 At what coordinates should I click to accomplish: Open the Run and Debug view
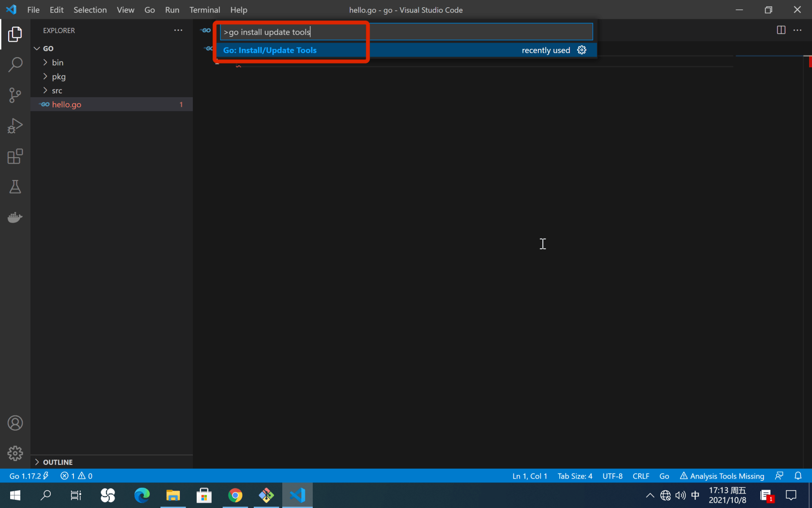(x=15, y=126)
